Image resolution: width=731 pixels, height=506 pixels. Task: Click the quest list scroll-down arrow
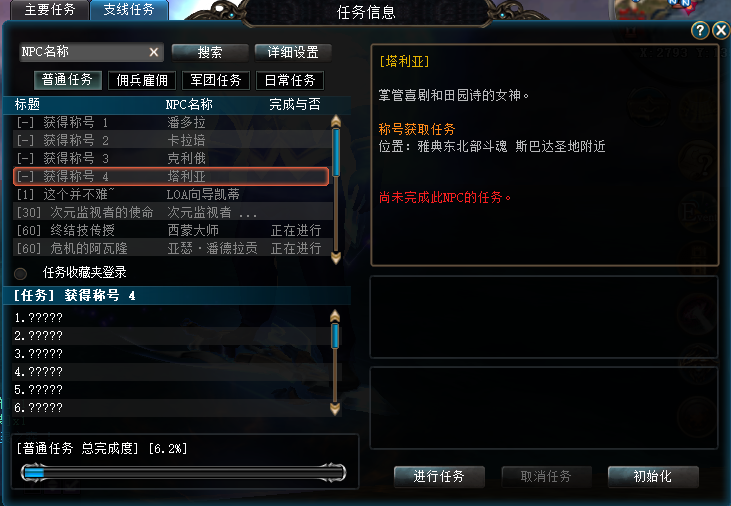[x=336, y=258]
